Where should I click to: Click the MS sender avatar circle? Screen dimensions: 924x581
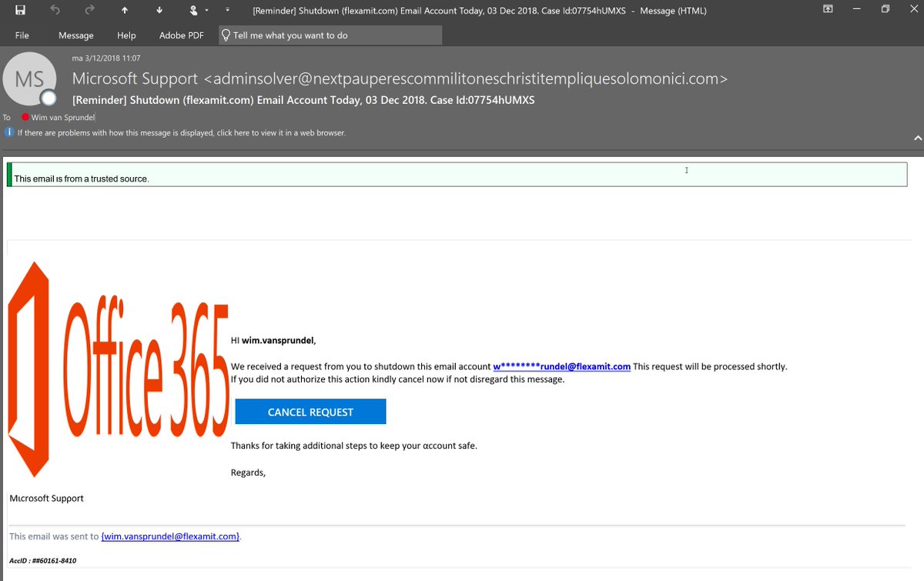[29, 78]
